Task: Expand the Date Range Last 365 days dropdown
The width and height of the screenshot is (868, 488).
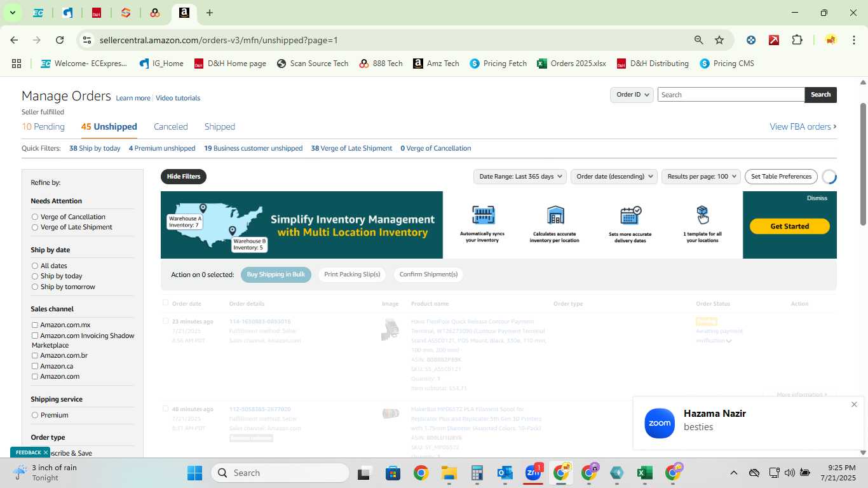Action: pos(520,177)
